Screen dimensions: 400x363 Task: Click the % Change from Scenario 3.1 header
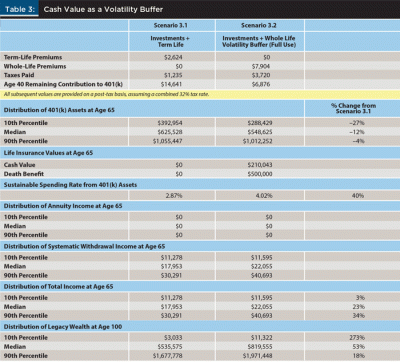[x=353, y=108]
